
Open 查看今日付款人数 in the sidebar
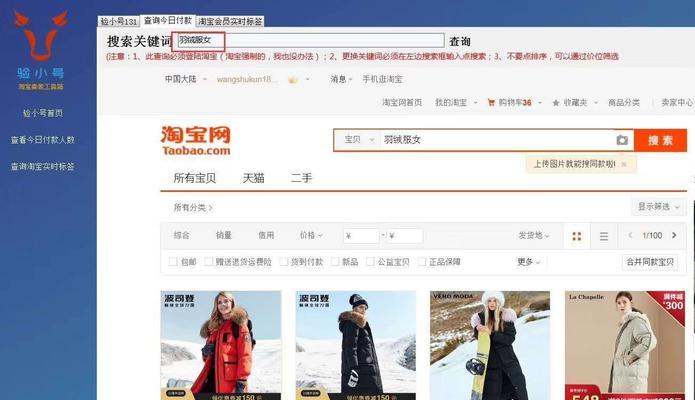pyautogui.click(x=43, y=140)
